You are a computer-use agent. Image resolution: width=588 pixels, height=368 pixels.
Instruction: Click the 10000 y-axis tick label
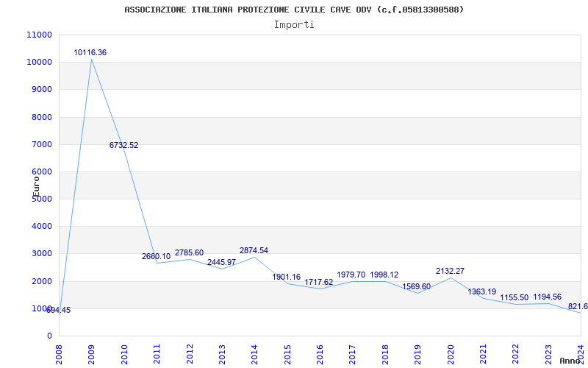[40, 63]
